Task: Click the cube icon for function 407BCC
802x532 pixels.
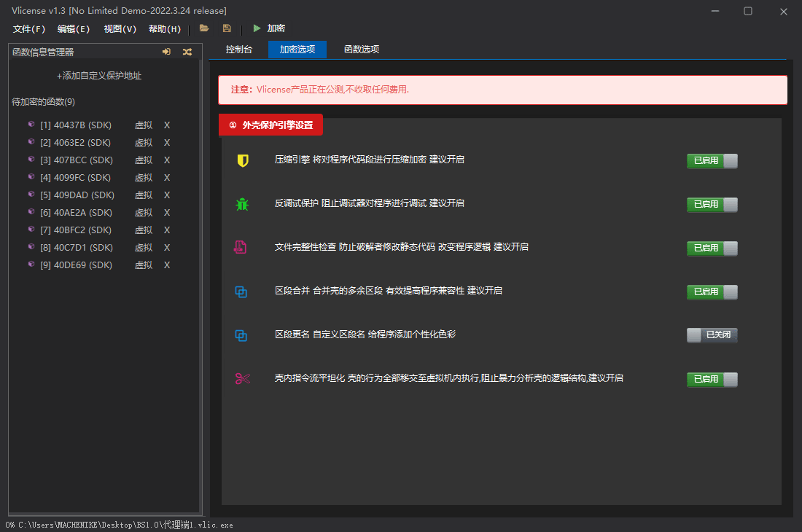Action: [x=31, y=159]
